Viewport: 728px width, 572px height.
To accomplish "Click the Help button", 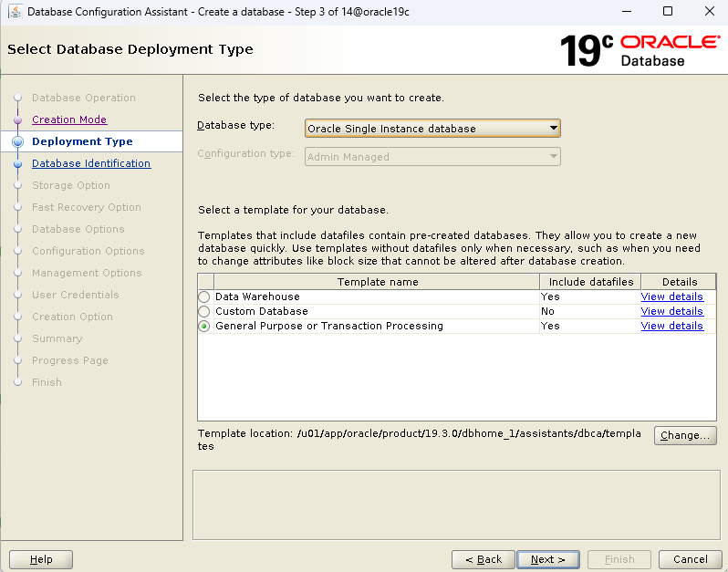I will pyautogui.click(x=41, y=559).
